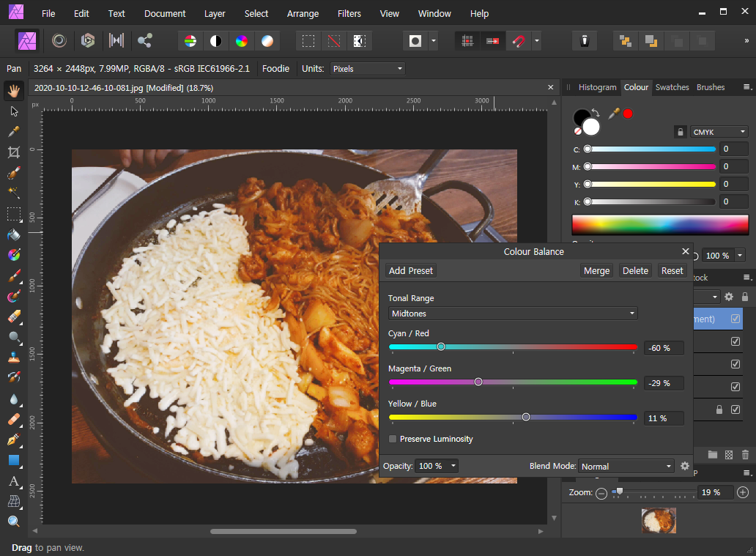Select the View (hand) tool
Image resolution: width=756 pixels, height=556 pixels.
(14, 91)
